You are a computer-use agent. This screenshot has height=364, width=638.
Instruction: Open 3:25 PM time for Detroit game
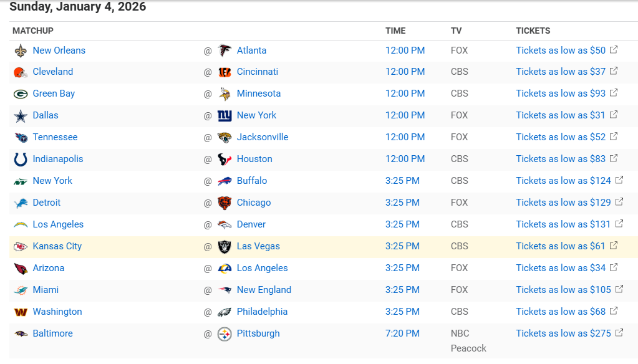pyautogui.click(x=402, y=203)
